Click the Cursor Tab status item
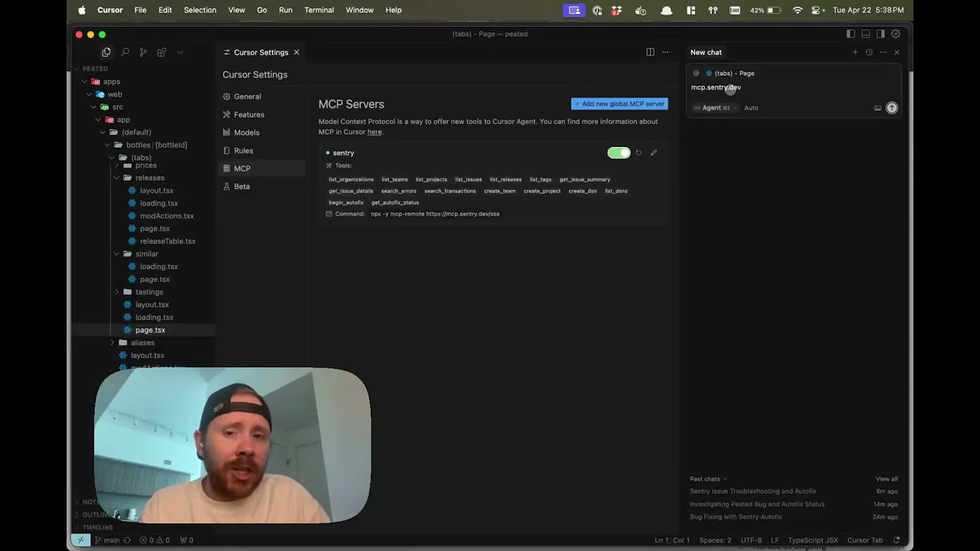980x551 pixels. tap(865, 540)
